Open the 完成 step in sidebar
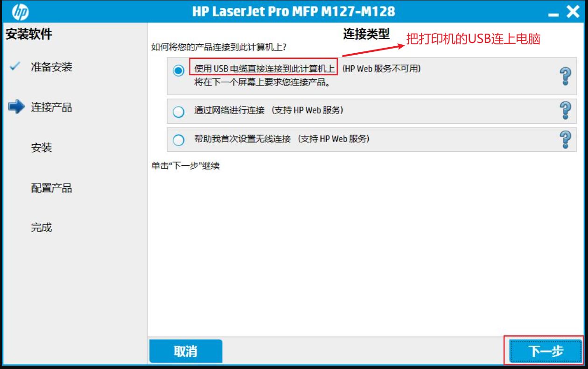 coord(41,227)
